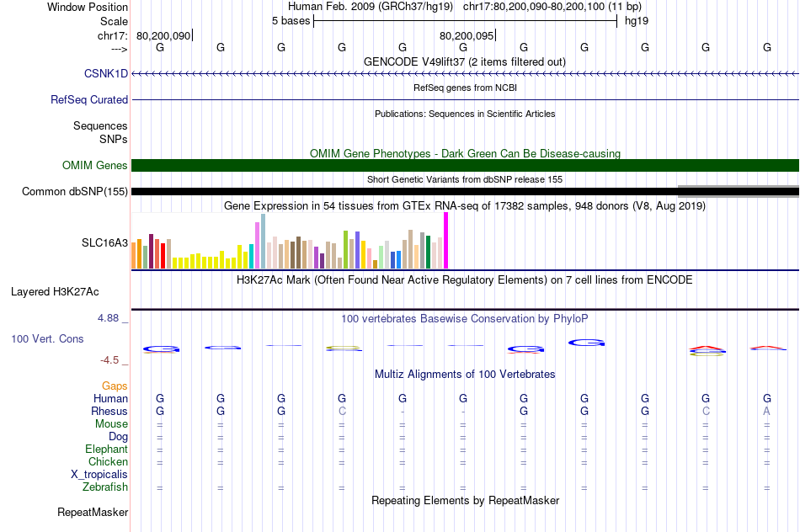The height and width of the screenshot is (532, 800).
Task: Click the -4.5 PhyloP lower scale value
Action: click(109, 360)
